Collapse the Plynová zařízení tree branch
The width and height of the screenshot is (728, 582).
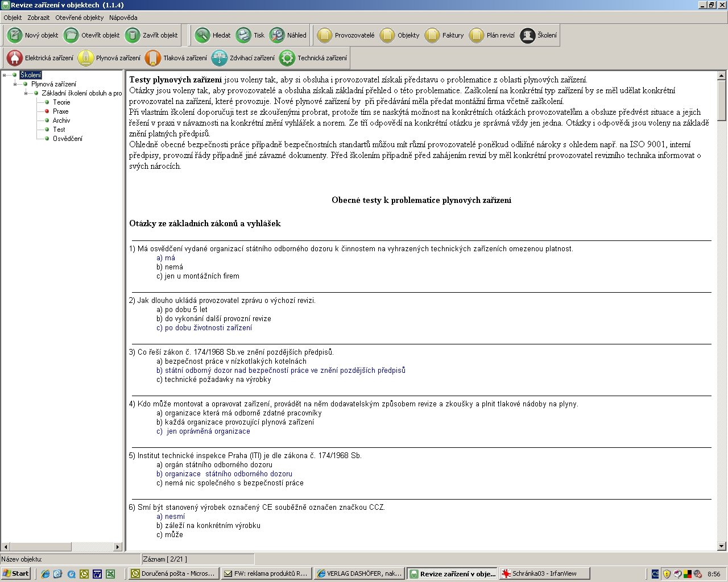click(x=15, y=84)
